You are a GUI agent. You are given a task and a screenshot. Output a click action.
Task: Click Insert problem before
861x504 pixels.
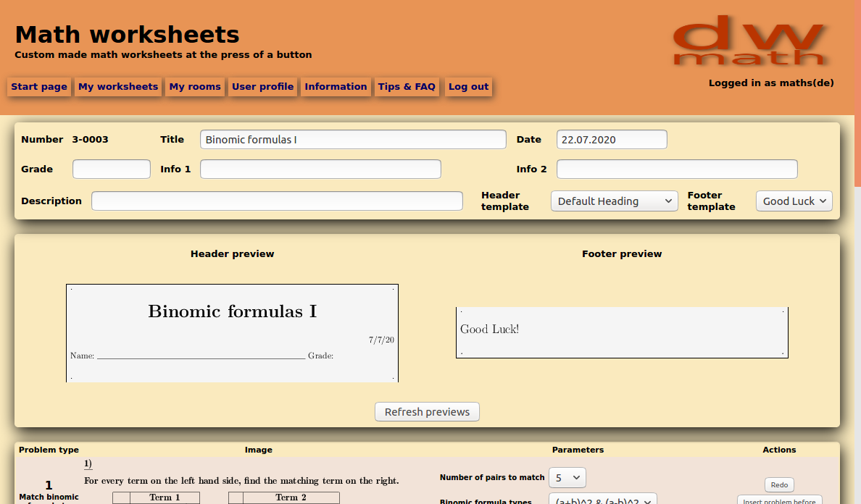tap(780, 501)
